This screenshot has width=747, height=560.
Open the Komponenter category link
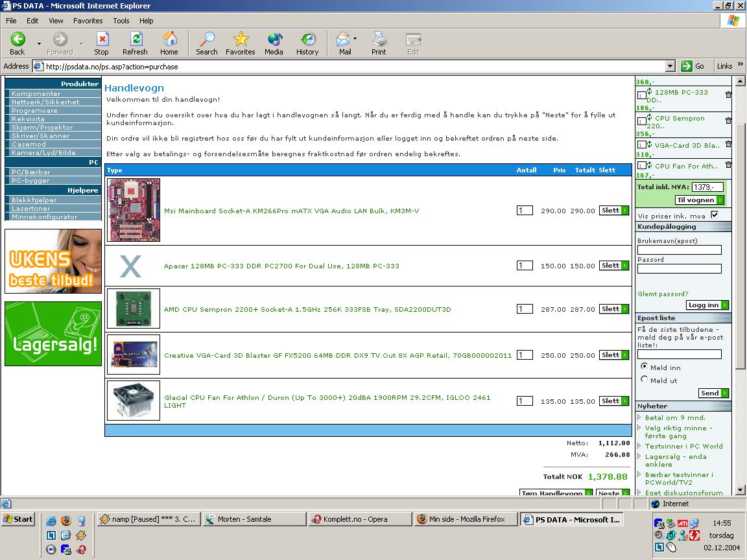coord(36,94)
